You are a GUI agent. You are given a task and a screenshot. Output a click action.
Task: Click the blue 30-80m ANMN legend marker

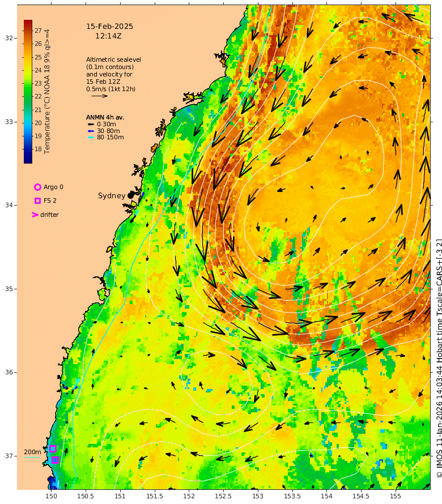pyautogui.click(x=91, y=131)
